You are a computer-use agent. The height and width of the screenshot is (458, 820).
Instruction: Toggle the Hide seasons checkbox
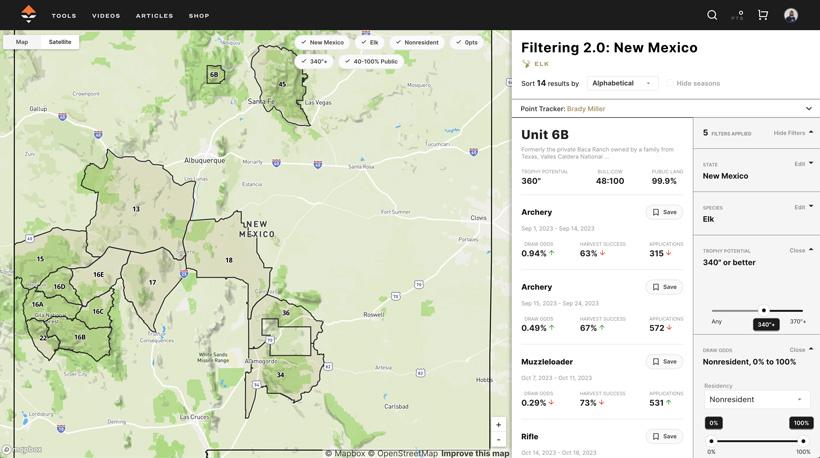pos(670,84)
